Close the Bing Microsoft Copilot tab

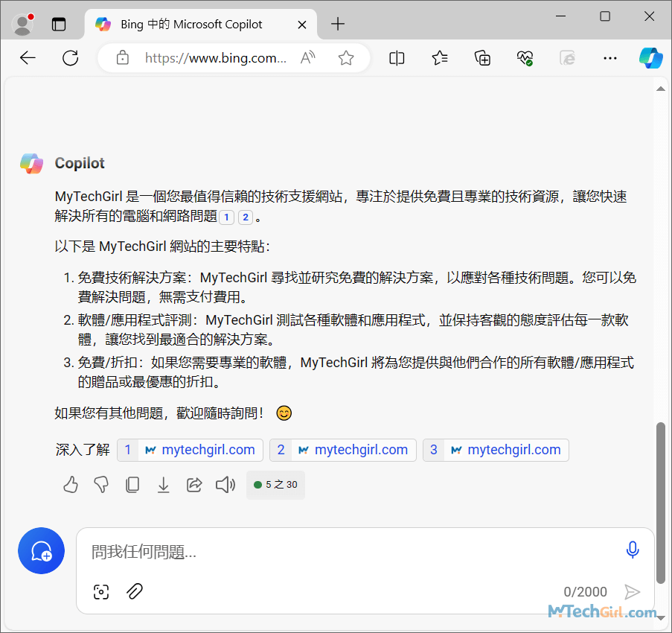tap(301, 25)
